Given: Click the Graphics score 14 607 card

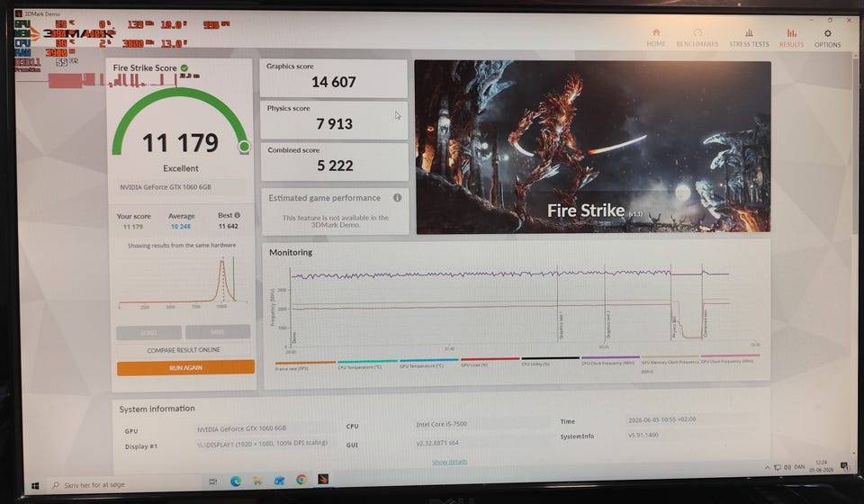Looking at the screenshot, I should point(333,77).
